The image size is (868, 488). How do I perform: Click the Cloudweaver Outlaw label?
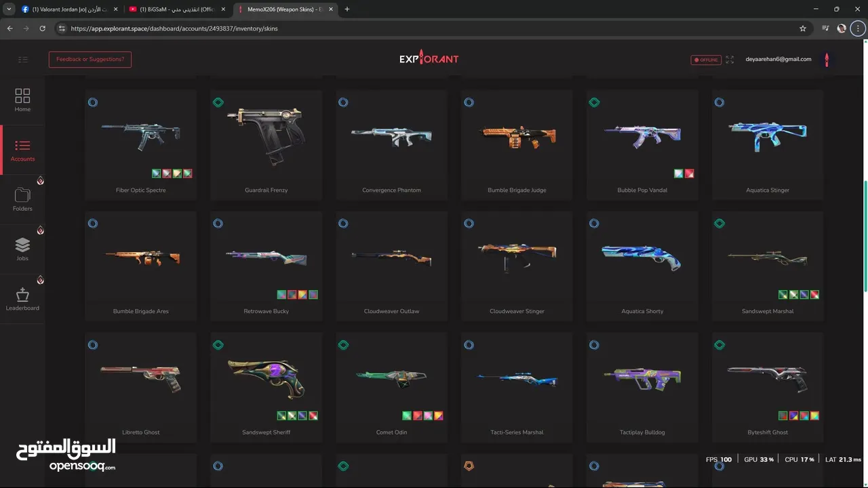391,311
